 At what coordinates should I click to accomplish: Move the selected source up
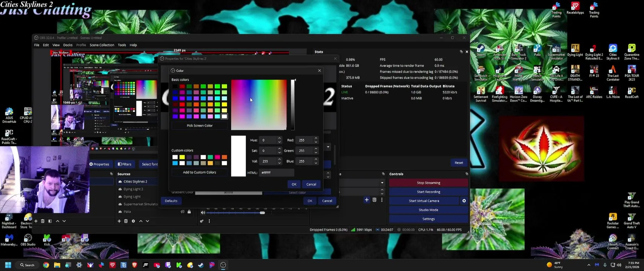point(141,221)
